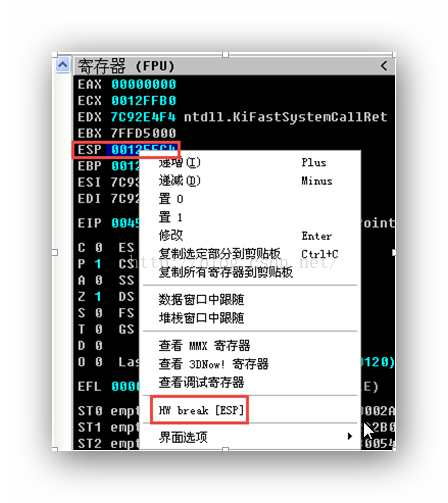Click EBX value 7FFD5000
This screenshot has height=503, width=448.
click(x=143, y=133)
